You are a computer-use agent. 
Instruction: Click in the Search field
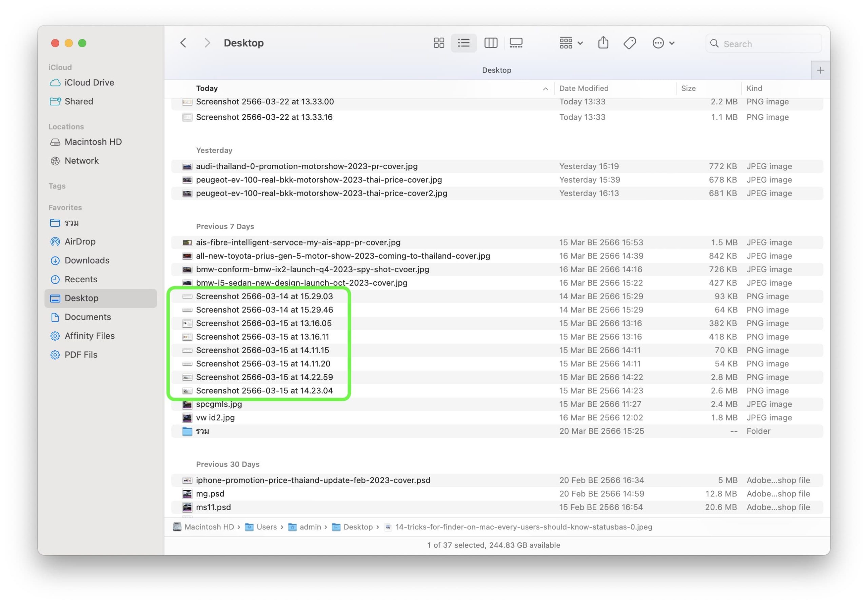767,44
